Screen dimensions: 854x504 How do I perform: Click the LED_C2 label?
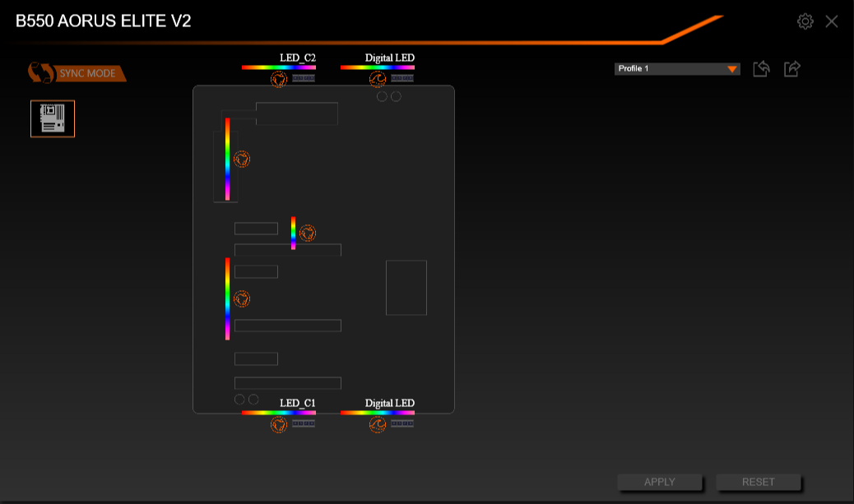(x=297, y=58)
